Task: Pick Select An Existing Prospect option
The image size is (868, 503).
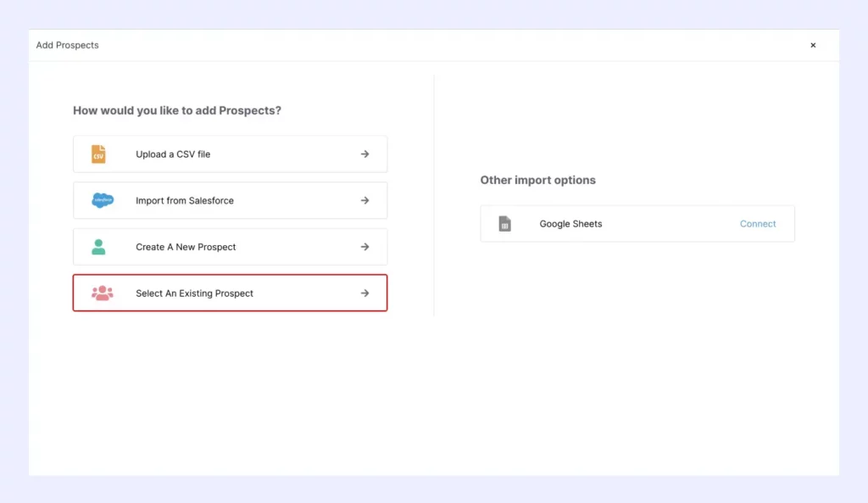Action: (x=231, y=293)
